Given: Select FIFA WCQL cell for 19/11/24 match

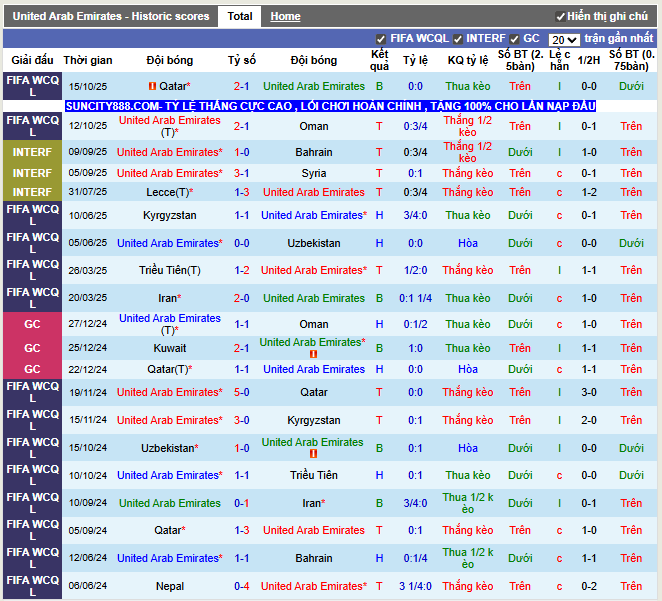Looking at the screenshot, I should (32, 393).
